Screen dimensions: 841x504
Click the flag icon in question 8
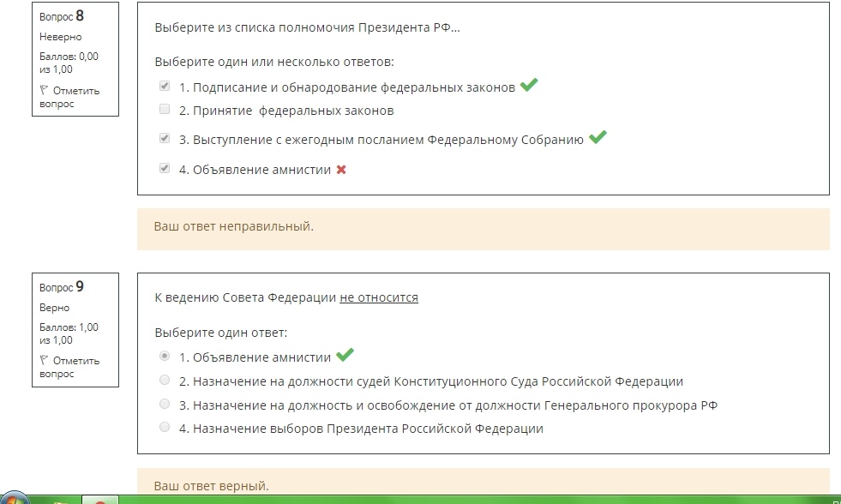pyautogui.click(x=44, y=90)
